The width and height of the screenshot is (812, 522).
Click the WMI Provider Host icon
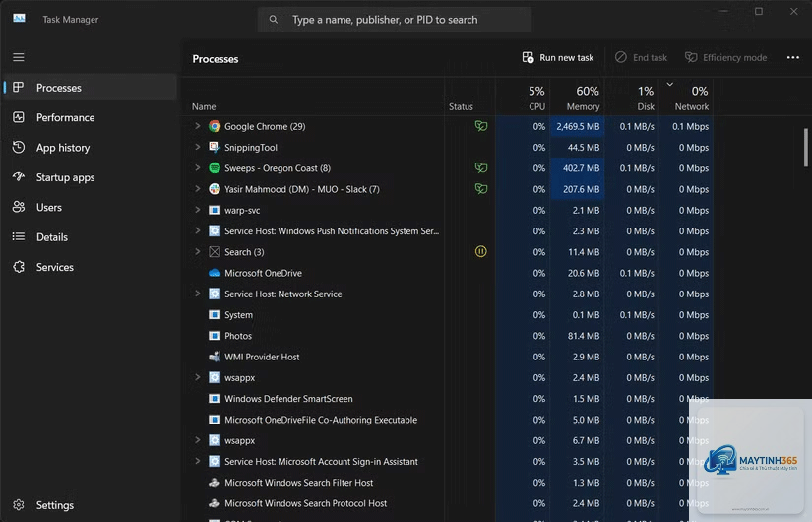tap(215, 357)
